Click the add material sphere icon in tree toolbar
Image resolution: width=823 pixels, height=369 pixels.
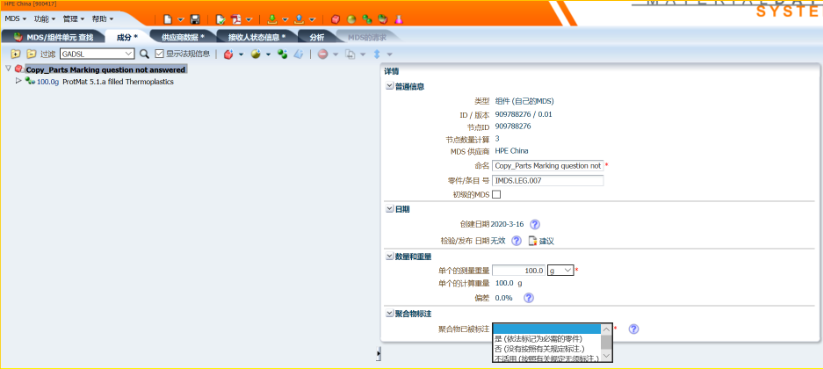click(x=256, y=54)
